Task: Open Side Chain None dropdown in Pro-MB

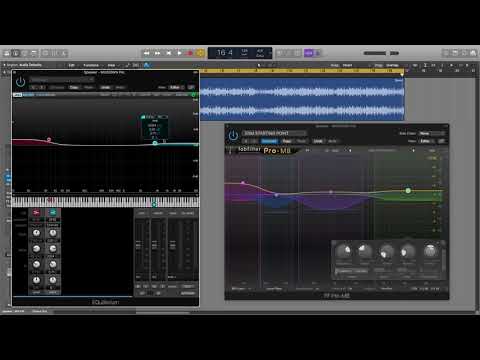Action: coord(432,133)
